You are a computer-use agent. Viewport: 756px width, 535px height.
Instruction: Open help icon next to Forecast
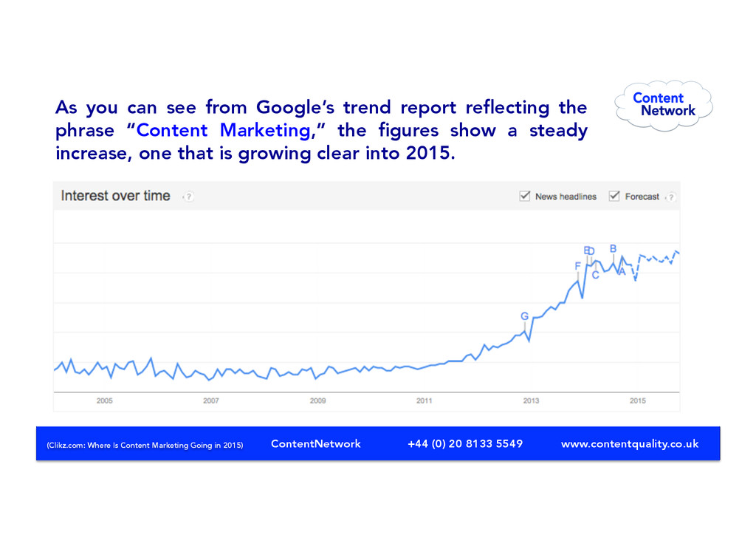click(670, 197)
